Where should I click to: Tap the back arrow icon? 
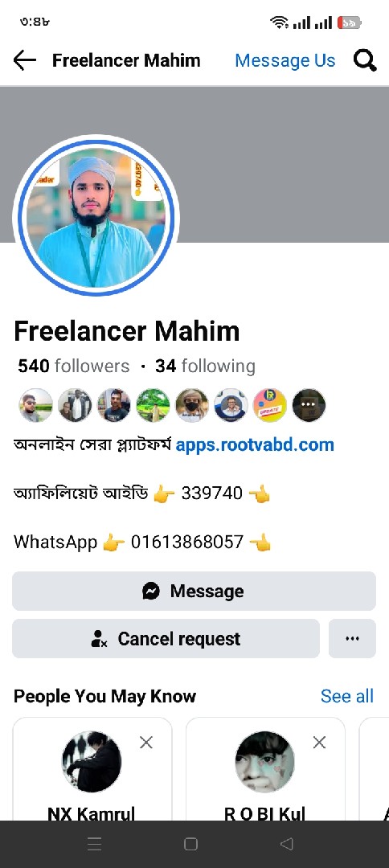pyautogui.click(x=25, y=60)
